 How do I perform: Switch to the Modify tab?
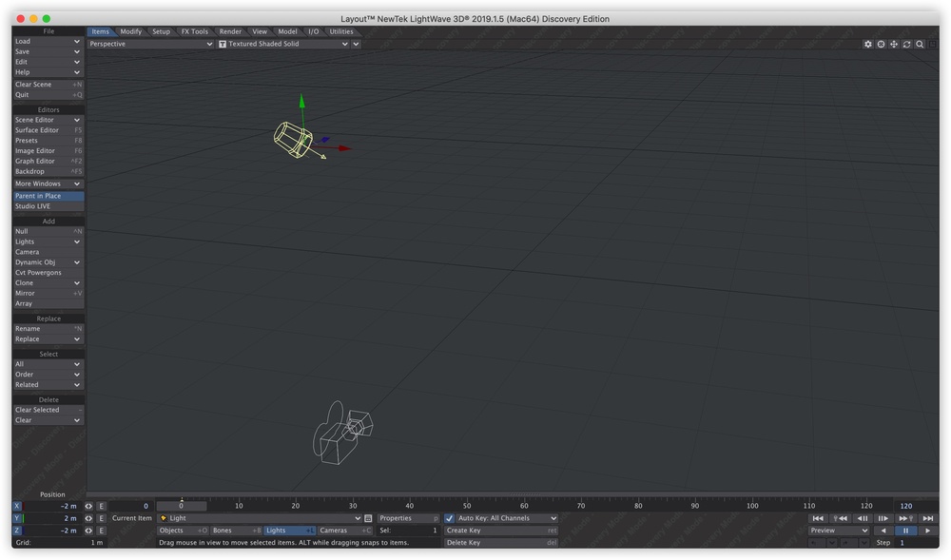click(x=130, y=31)
